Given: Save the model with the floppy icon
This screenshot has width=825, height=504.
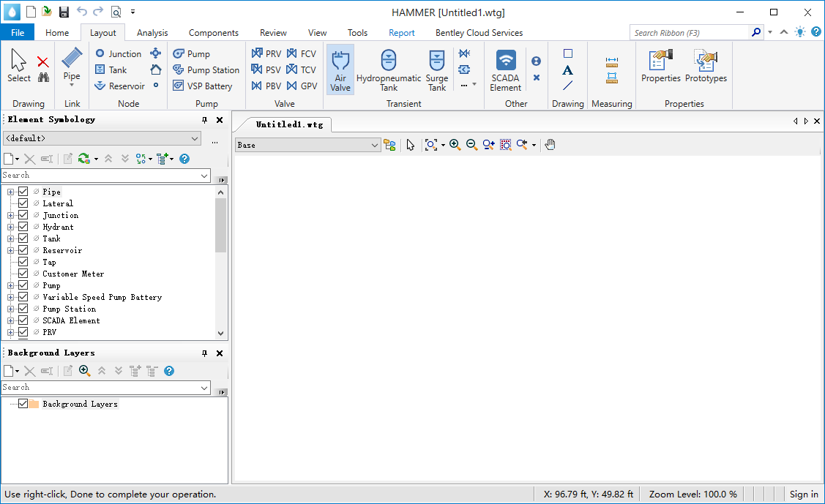Looking at the screenshot, I should [x=64, y=12].
